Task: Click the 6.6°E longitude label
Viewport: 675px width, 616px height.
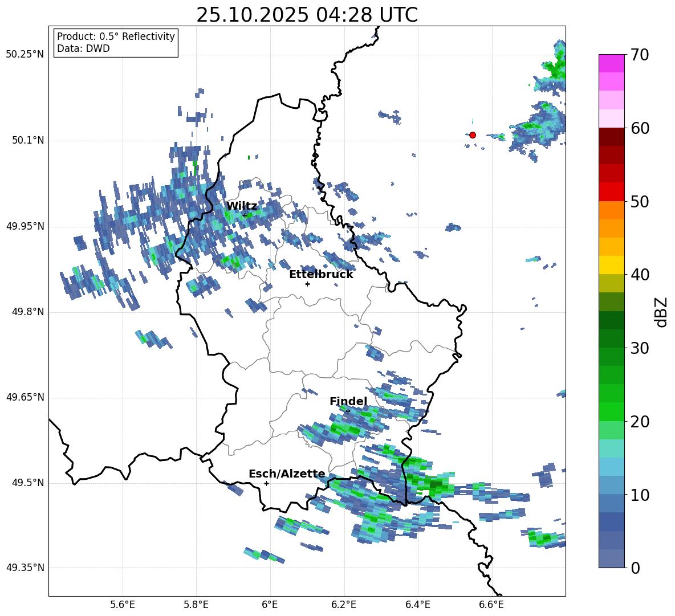Action: coord(491,605)
